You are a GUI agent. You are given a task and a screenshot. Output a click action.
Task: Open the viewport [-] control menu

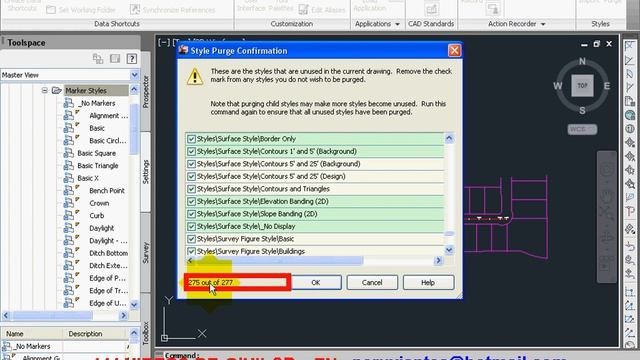164,42
